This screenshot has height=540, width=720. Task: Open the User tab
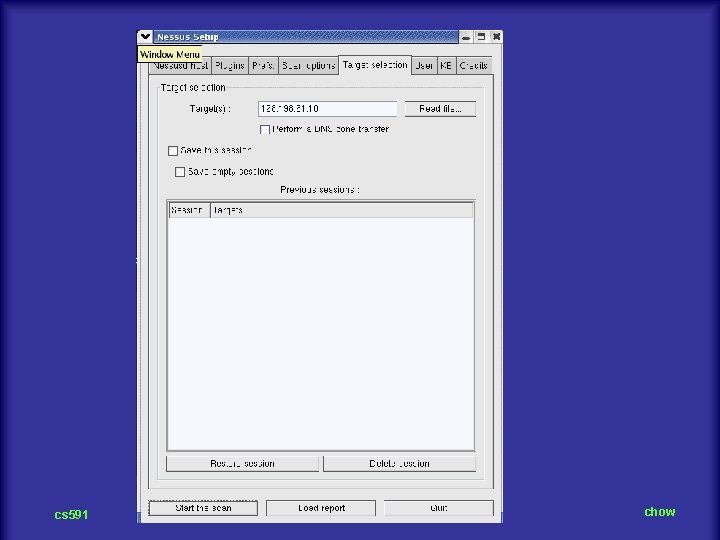pyautogui.click(x=424, y=66)
